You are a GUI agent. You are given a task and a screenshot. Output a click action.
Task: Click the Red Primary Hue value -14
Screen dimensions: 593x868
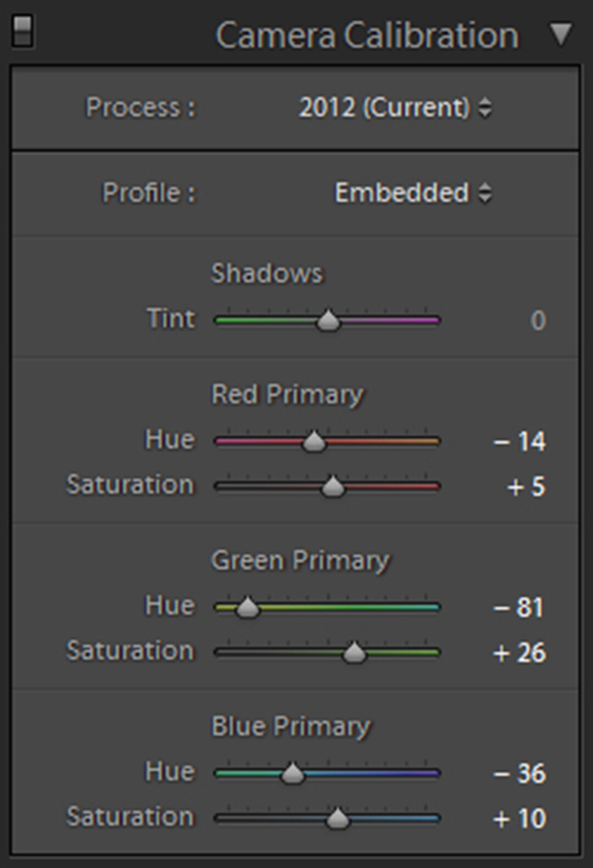pos(519,441)
